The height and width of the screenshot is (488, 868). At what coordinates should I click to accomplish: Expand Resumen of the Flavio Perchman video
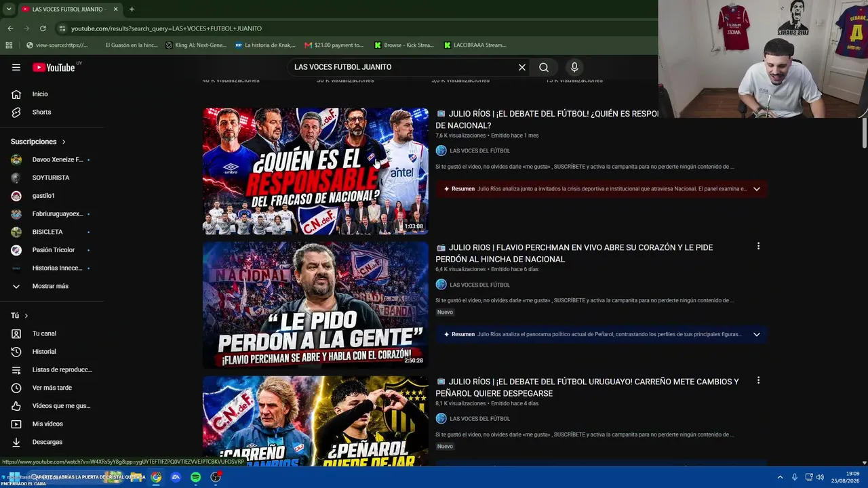[x=757, y=334]
